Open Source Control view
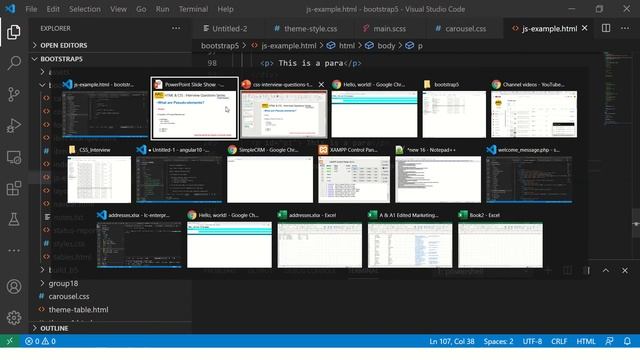This screenshot has height=360, width=640. tap(13, 94)
